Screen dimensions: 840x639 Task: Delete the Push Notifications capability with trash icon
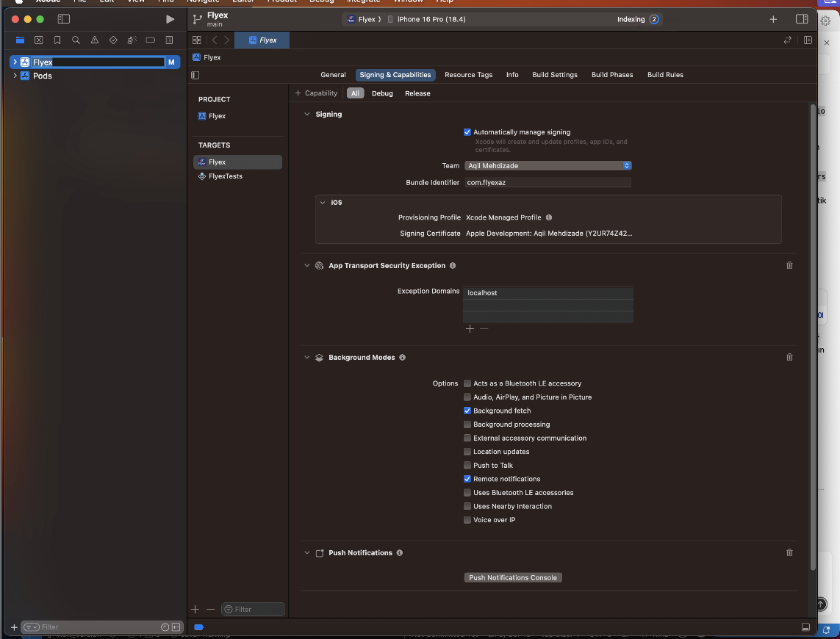click(789, 553)
